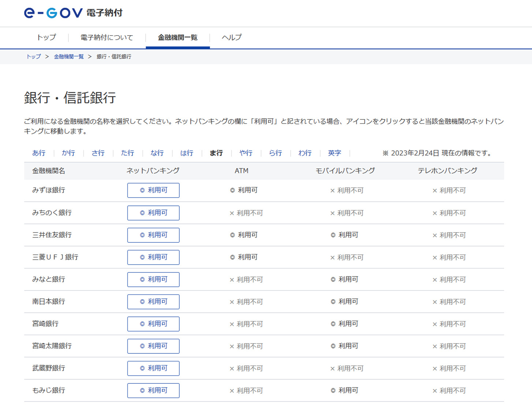Image resolution: width=532 pixels, height=412 pixels.
Task: Click the テレホンバンキング column header
Action: [x=447, y=171]
